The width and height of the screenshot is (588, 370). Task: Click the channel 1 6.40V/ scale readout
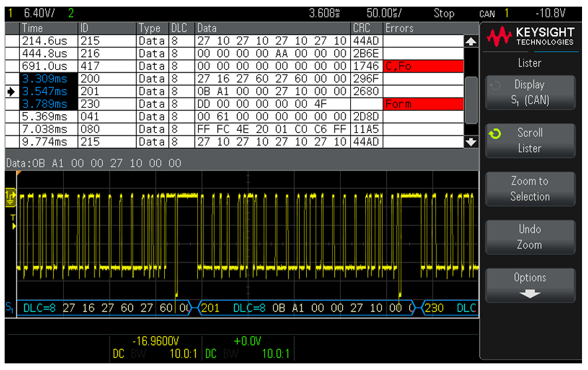tap(39, 13)
